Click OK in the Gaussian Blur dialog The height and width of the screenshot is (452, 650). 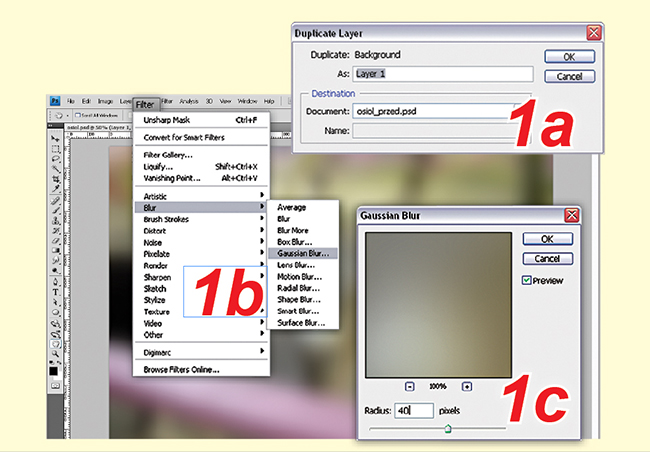click(x=548, y=239)
